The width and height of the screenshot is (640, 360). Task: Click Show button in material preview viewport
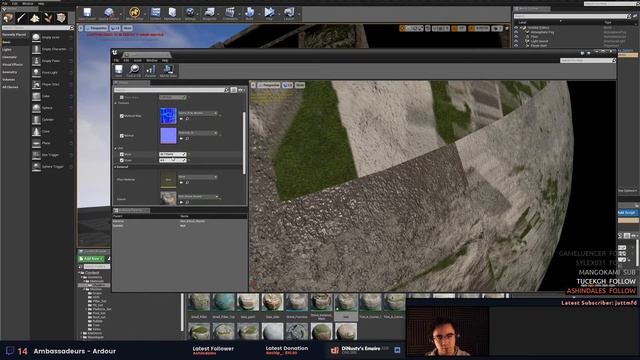coord(300,85)
